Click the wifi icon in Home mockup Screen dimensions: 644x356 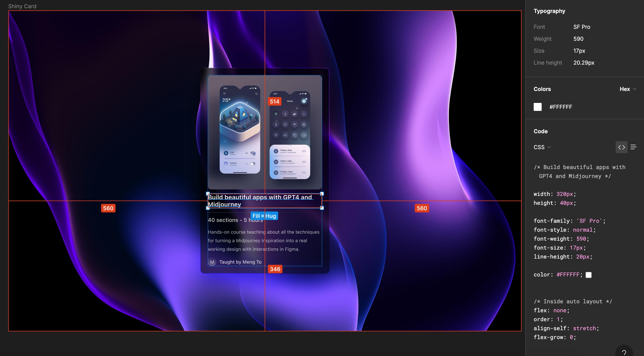294,124
